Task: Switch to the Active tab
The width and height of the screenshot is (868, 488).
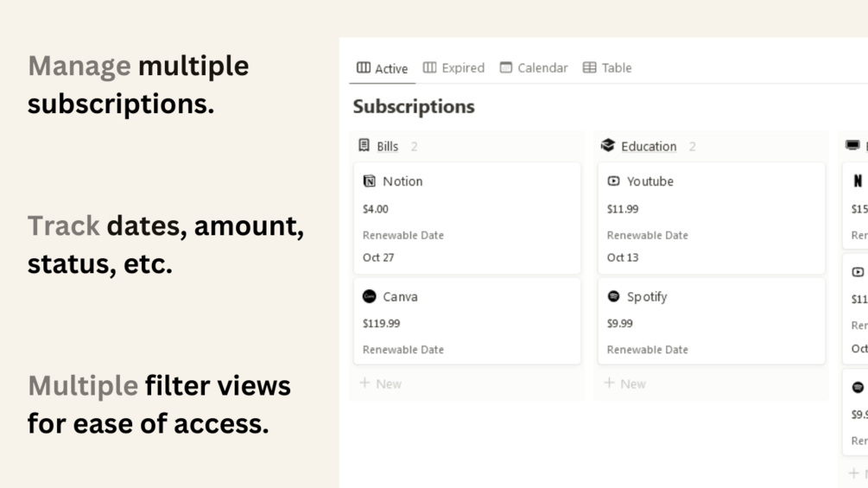Action: coord(382,68)
